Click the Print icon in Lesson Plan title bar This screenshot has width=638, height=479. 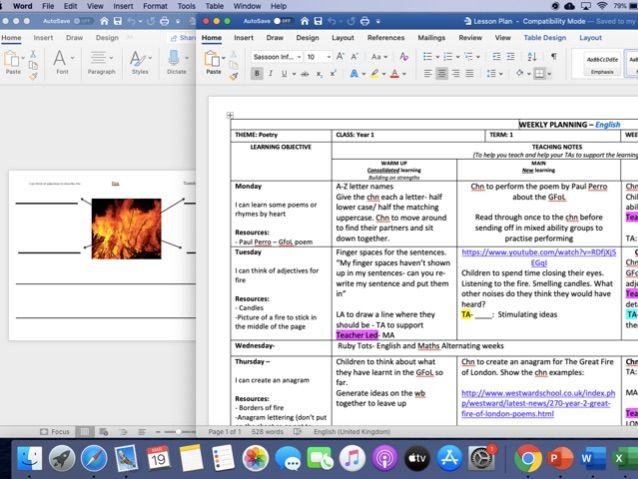[x=365, y=21]
